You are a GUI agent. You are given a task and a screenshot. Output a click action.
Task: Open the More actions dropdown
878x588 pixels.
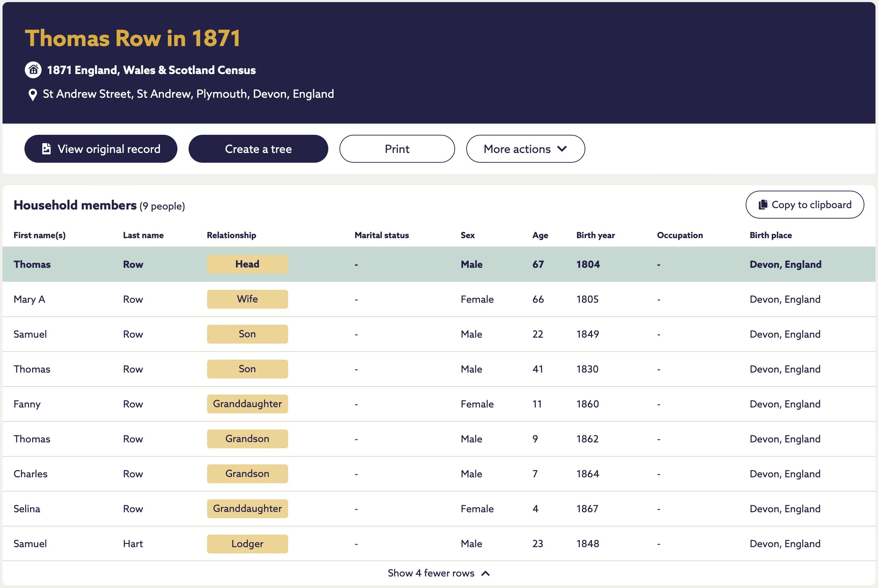click(526, 149)
